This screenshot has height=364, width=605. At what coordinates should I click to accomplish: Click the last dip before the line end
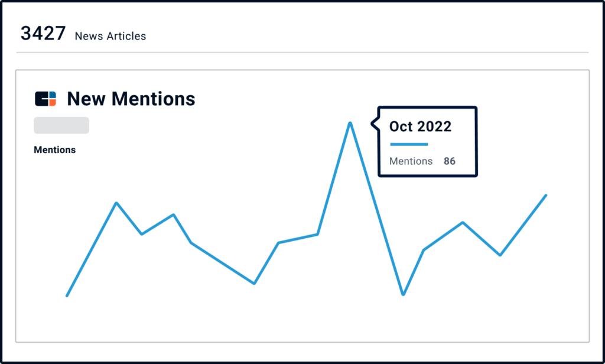pyautogui.click(x=500, y=255)
